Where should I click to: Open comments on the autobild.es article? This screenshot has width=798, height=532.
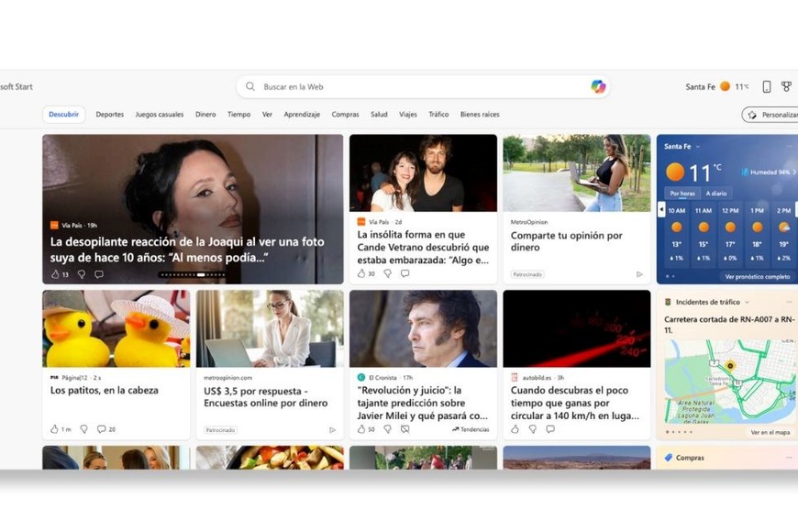[550, 429]
